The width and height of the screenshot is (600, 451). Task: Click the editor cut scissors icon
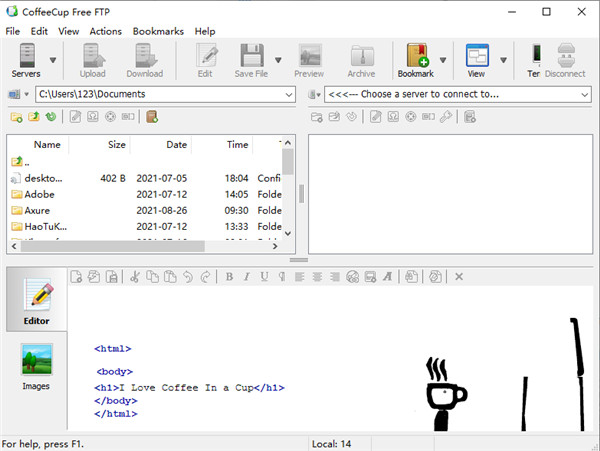click(135, 277)
